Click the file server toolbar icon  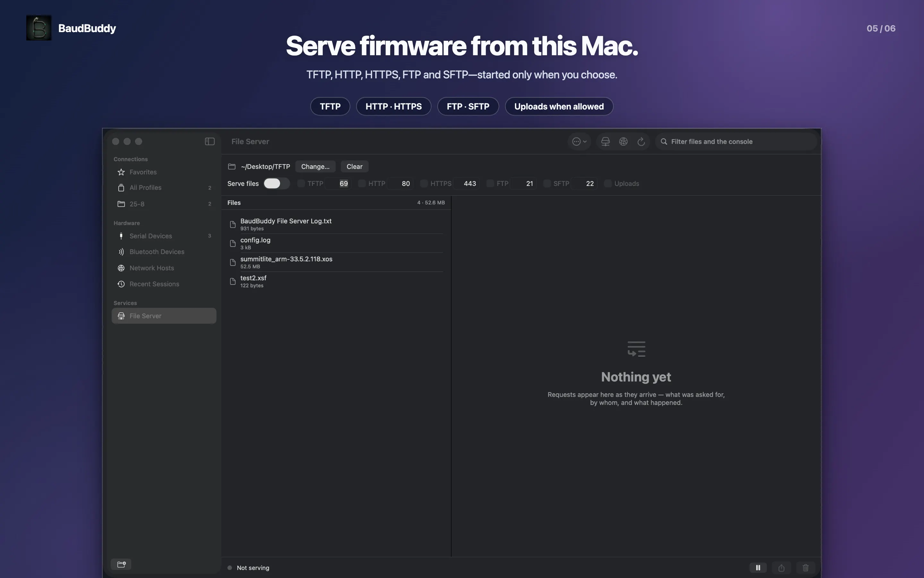[605, 141]
